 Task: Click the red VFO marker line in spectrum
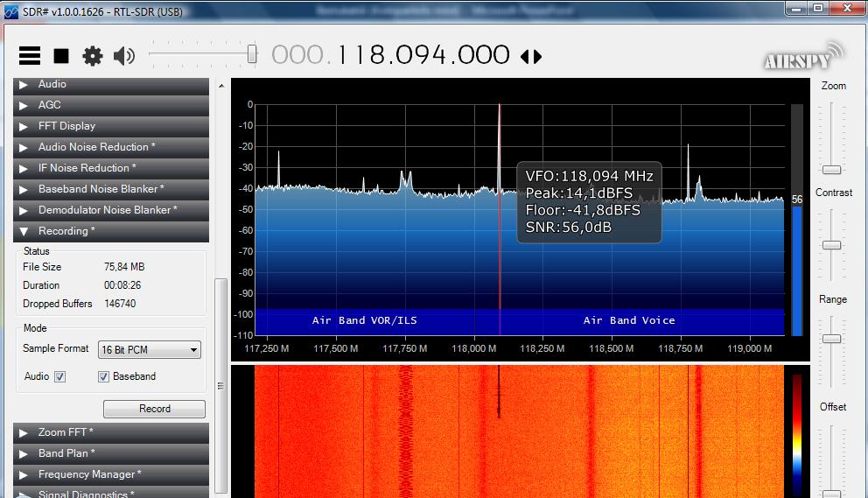(500, 220)
